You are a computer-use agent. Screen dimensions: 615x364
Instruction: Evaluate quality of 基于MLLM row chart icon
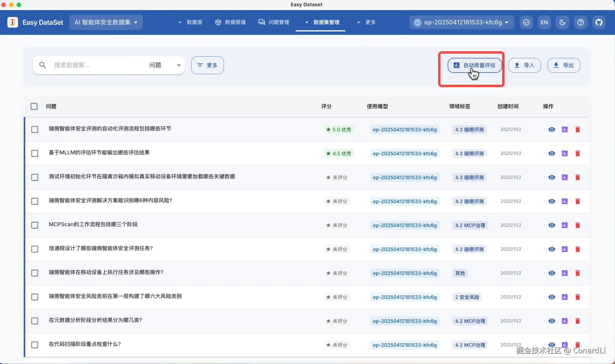[565, 153]
